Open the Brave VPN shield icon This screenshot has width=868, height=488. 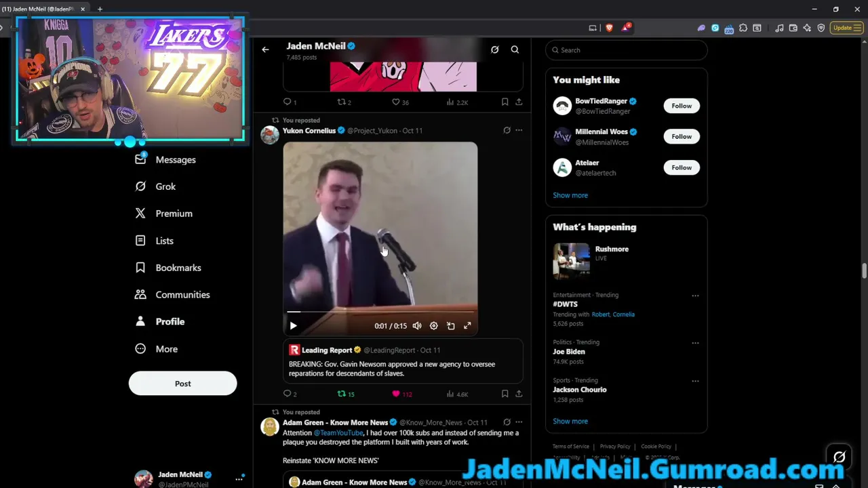point(821,28)
